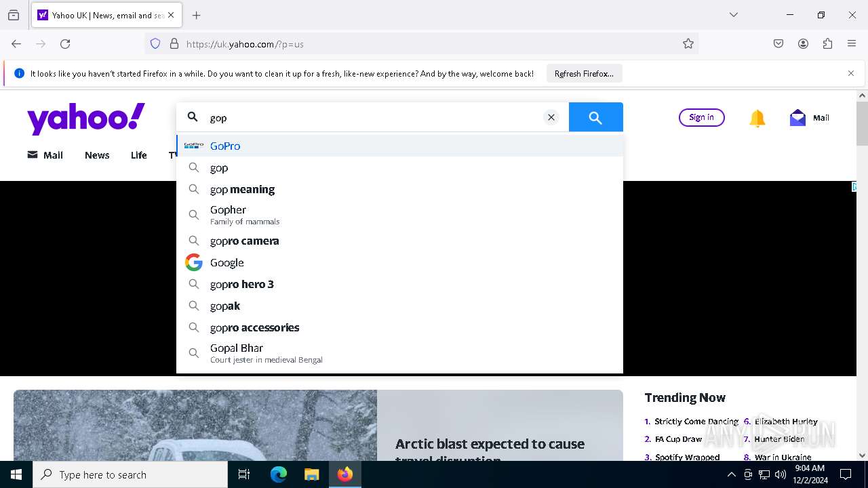Pick 'gopro accessories' suggestion
Viewport: 868px width, 488px height.
[399, 327]
